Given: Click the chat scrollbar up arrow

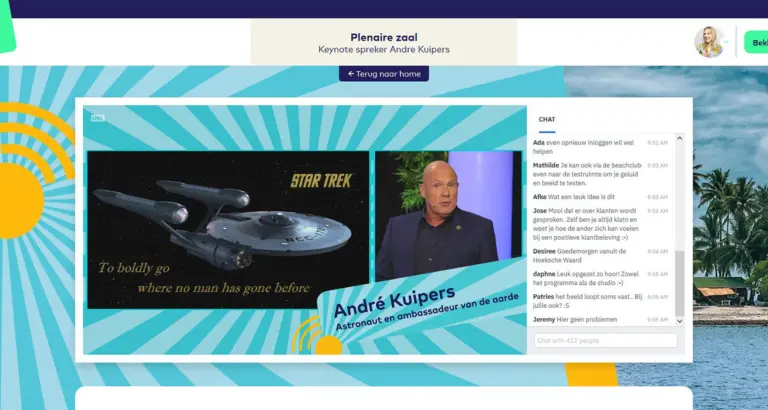Looking at the screenshot, I should 679,139.
